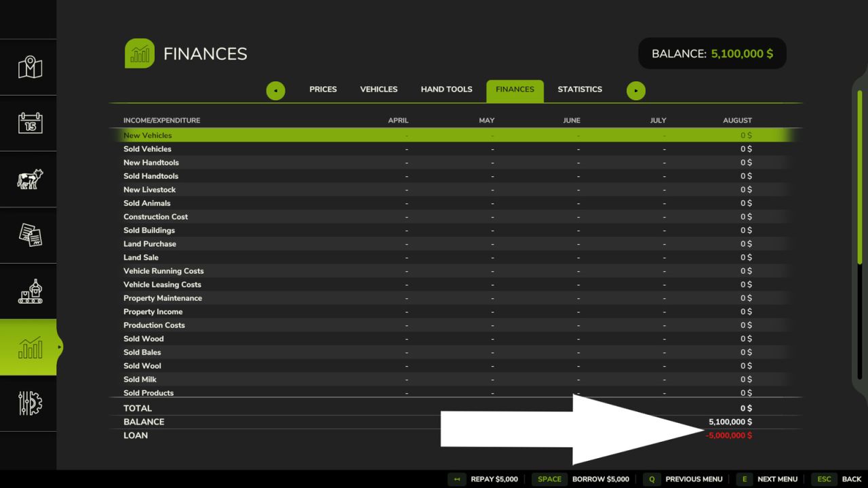The height and width of the screenshot is (488, 868).
Task: Open the Statistics tab
Action: [x=580, y=89]
